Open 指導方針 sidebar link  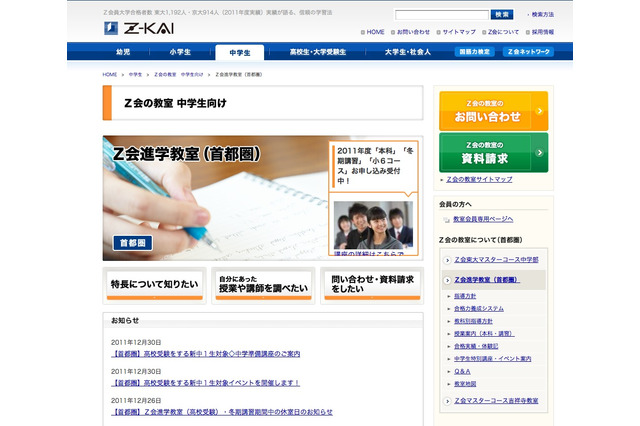click(x=465, y=296)
